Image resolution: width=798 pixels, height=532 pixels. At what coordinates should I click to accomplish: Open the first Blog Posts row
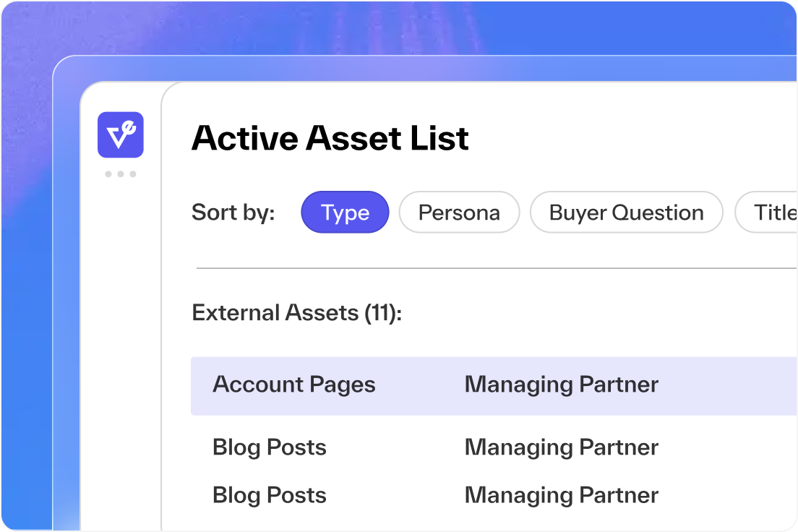pos(269,447)
